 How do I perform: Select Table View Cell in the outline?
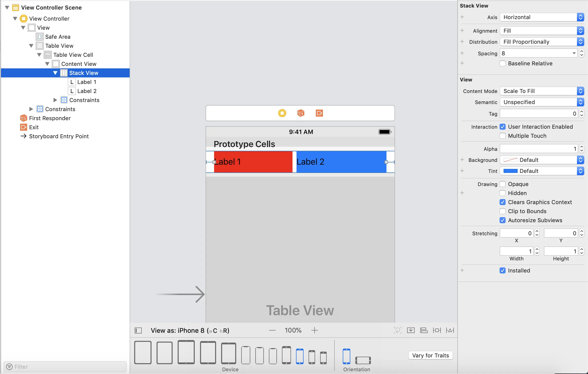coord(73,55)
